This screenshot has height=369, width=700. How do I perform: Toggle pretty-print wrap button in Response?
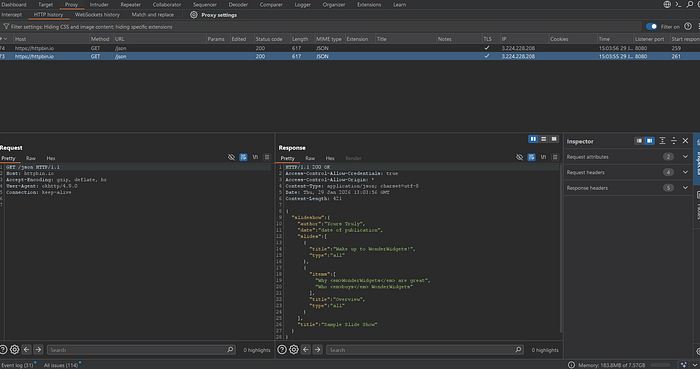click(531, 157)
